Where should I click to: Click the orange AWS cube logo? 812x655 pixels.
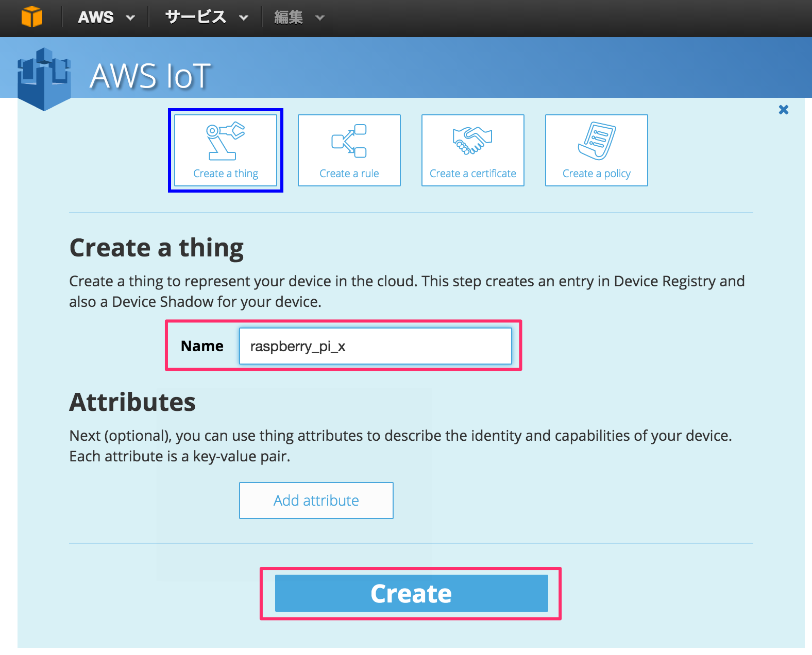(32, 17)
